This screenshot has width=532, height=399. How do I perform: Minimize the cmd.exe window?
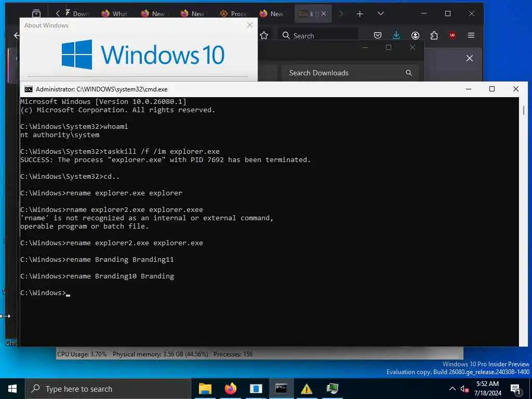(x=469, y=89)
